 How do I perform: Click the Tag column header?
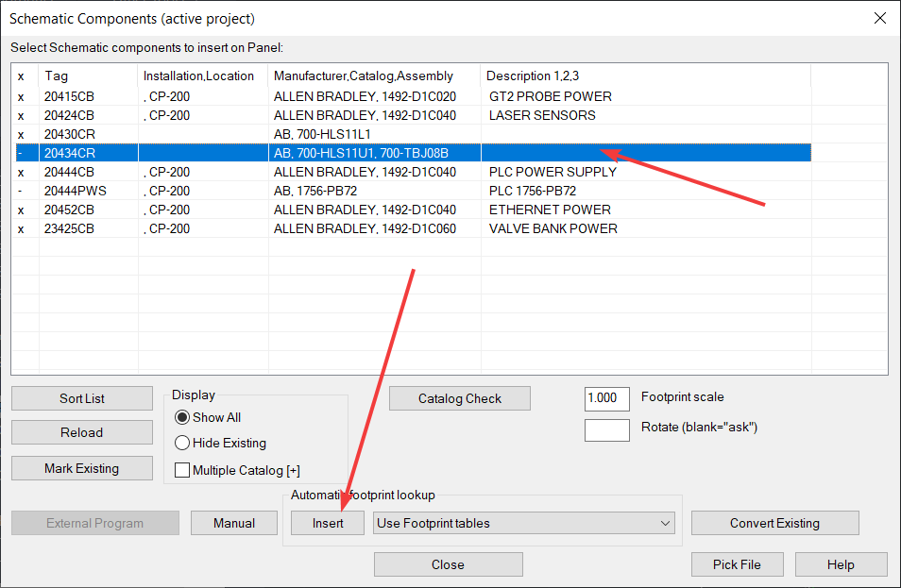pos(88,76)
